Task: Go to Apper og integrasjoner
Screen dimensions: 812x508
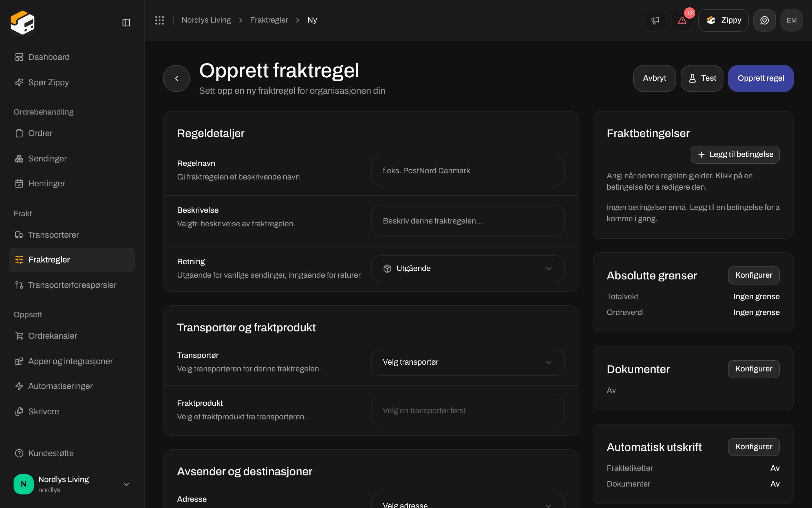Action: (72, 361)
